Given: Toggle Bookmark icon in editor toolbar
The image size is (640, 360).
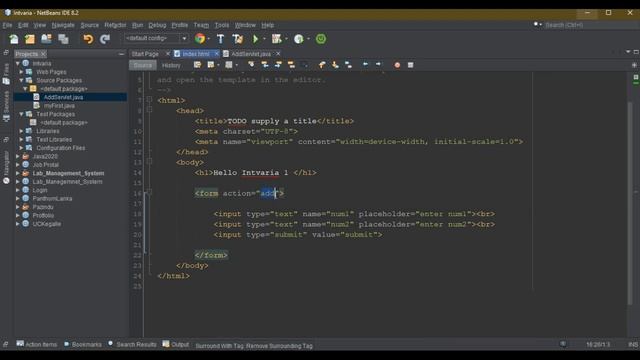Looking at the screenshot, I should point(349,65).
